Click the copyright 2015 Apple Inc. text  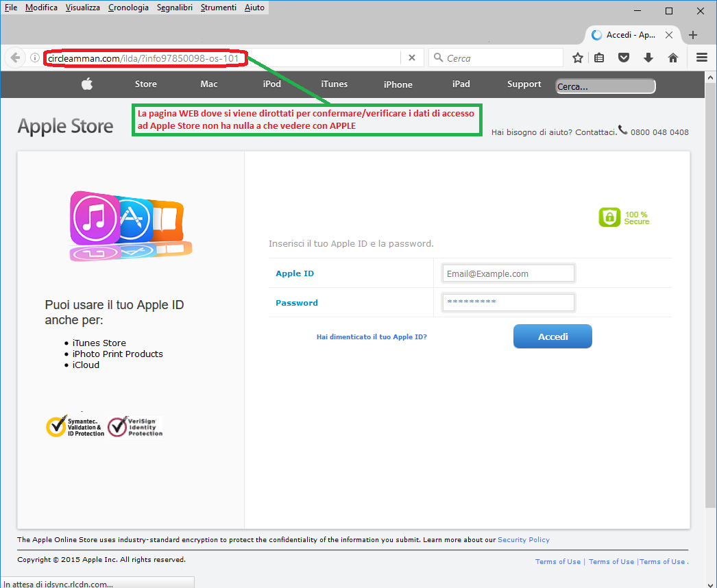[101, 560]
